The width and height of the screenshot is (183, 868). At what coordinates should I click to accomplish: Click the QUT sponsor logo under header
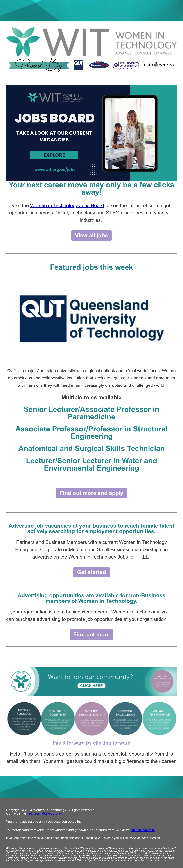click(x=78, y=65)
